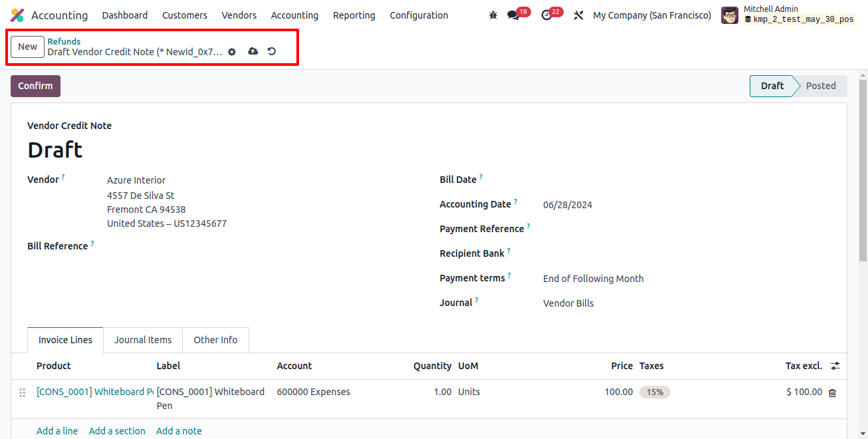The height and width of the screenshot is (439, 868).
Task: Open the Reporting menu
Action: coord(354,15)
